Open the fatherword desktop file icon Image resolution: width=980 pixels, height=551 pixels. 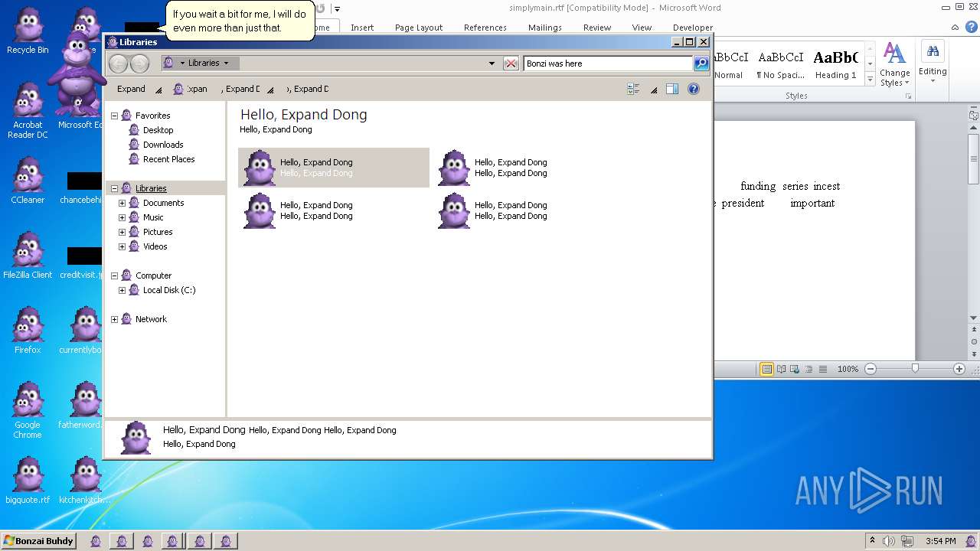pyautogui.click(x=81, y=406)
